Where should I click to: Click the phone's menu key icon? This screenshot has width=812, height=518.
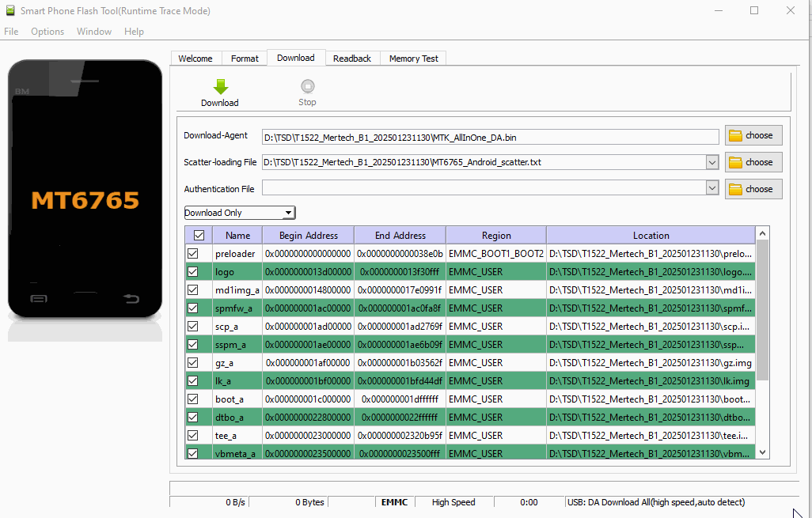point(38,298)
